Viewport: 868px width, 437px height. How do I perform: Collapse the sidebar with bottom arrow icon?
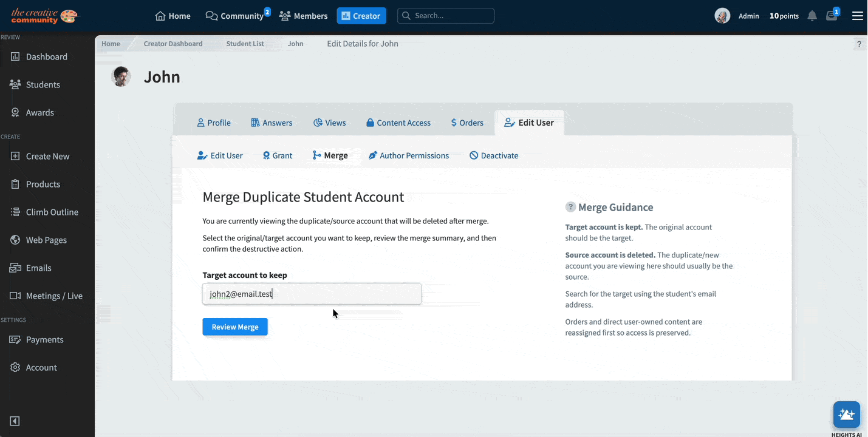pos(15,421)
